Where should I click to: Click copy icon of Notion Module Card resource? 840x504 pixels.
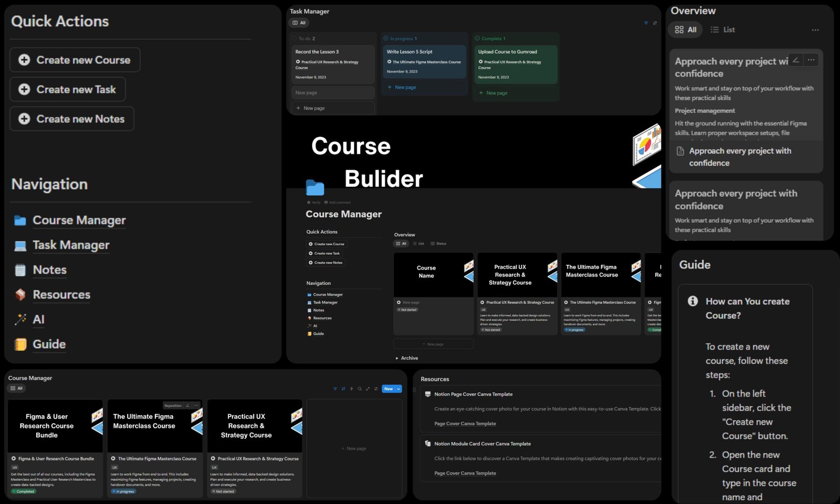pyautogui.click(x=428, y=443)
